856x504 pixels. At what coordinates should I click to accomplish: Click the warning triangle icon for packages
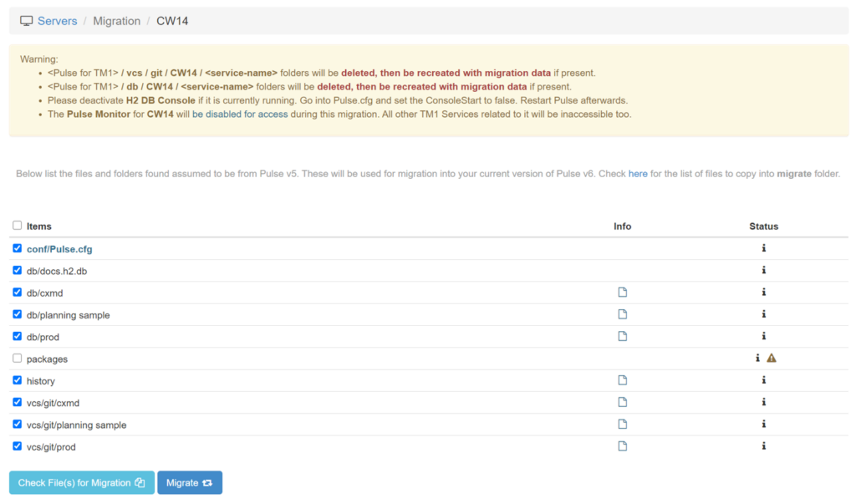click(772, 359)
